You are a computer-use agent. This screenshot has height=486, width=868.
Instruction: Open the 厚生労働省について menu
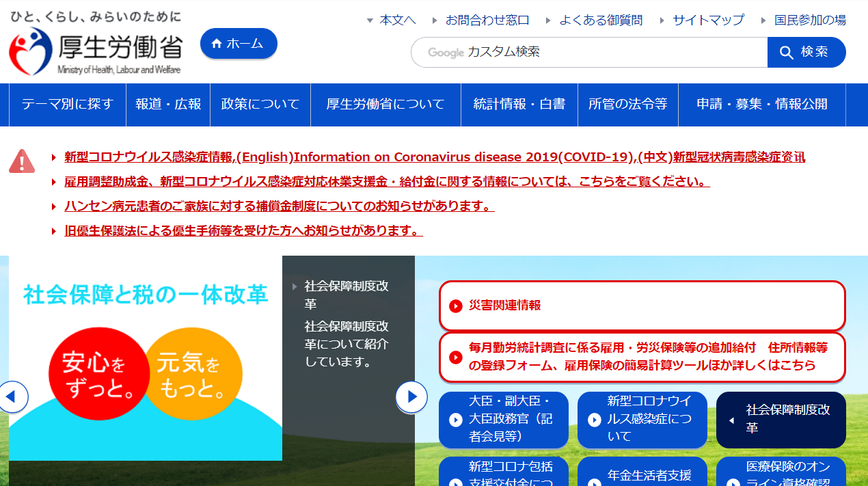(x=385, y=105)
